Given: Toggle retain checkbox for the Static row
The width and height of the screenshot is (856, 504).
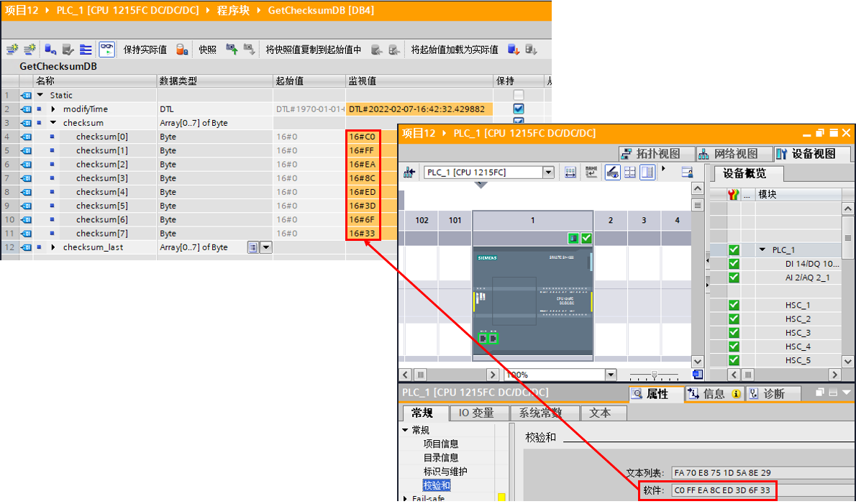Looking at the screenshot, I should pos(519,96).
